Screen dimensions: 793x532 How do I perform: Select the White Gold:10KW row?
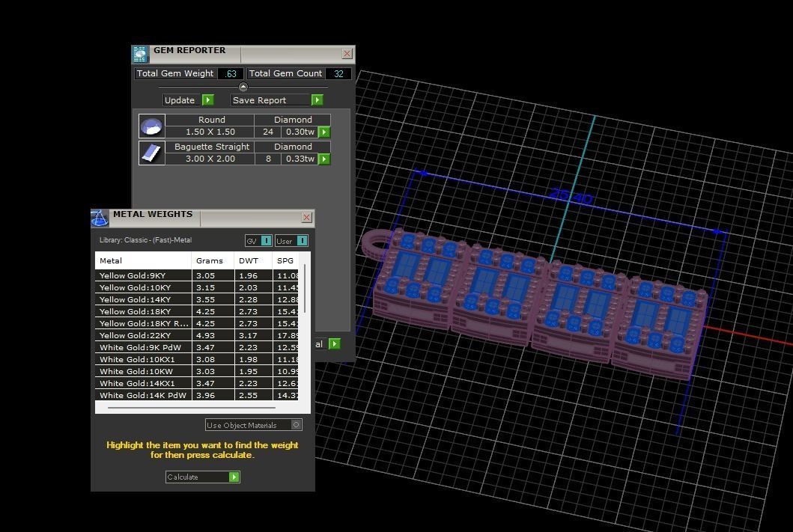197,371
